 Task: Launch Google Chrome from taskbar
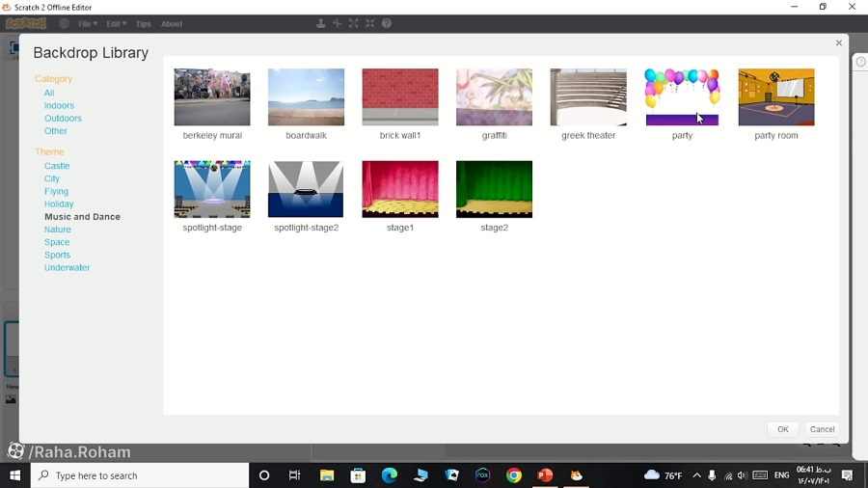point(514,475)
